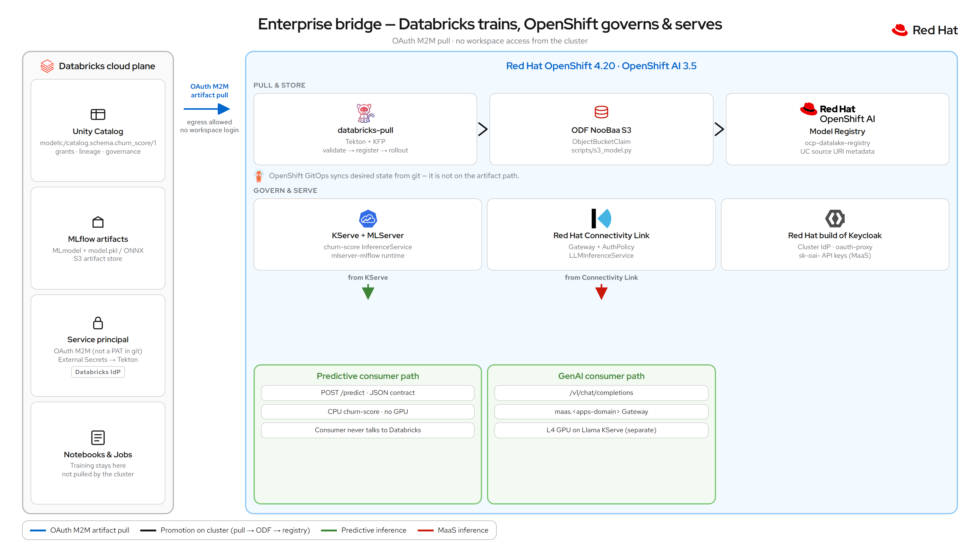Click the Notebooks & Jobs document icon
The height and width of the screenshot is (551, 980).
pyautogui.click(x=98, y=437)
